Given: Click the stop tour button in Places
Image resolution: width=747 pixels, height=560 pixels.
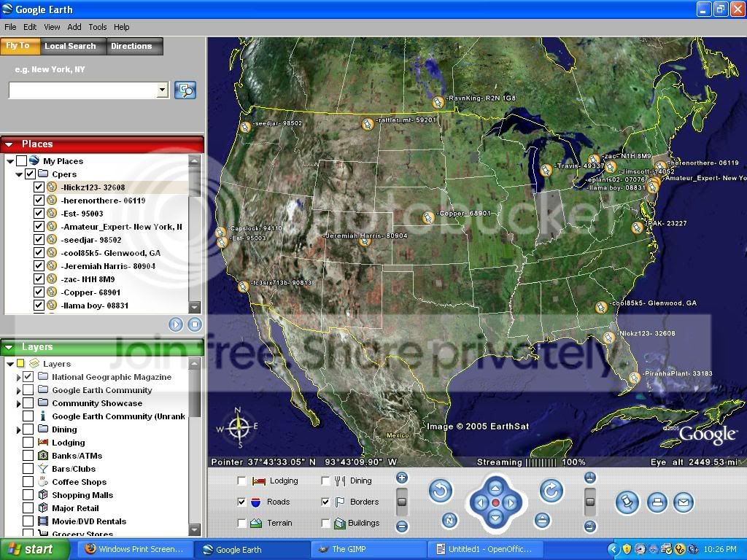Looking at the screenshot, I should [194, 324].
